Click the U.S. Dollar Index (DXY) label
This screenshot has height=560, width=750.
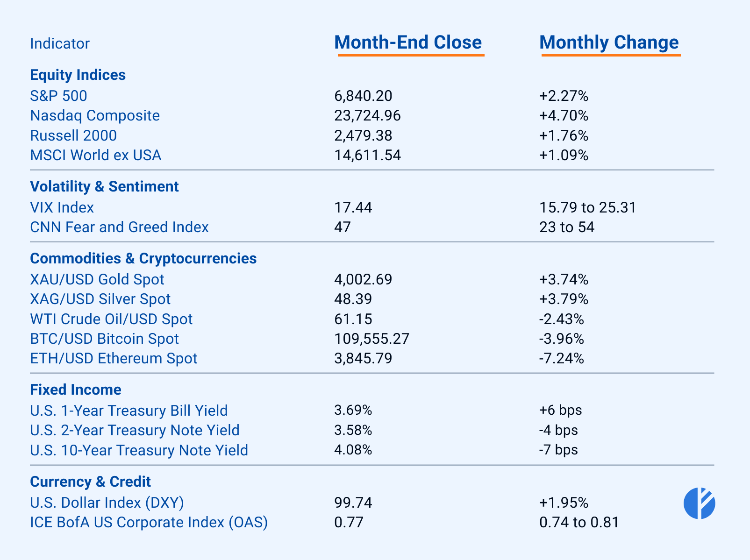[107, 503]
